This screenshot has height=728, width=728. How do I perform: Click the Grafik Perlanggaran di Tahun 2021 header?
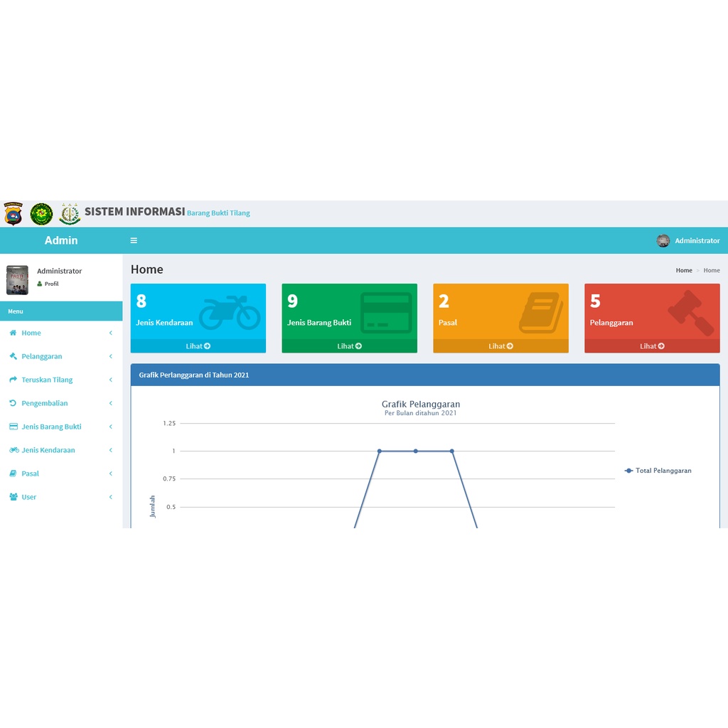click(x=194, y=375)
